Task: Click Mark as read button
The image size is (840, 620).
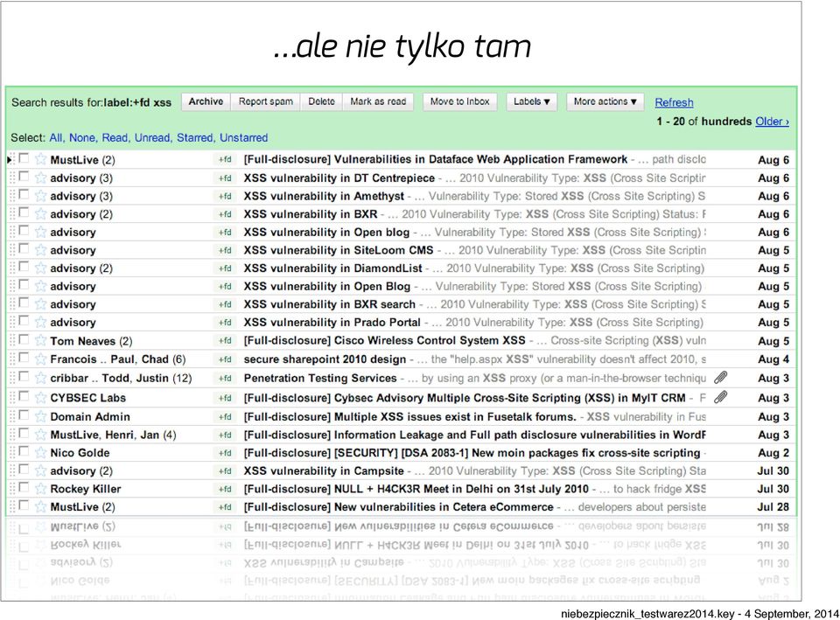Action: click(x=378, y=101)
